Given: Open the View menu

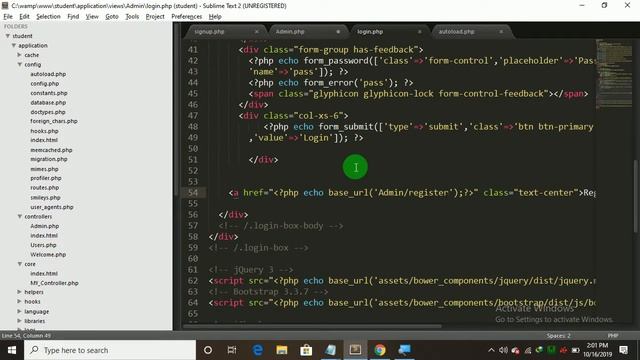Looking at the screenshot, I should pos(92,16).
